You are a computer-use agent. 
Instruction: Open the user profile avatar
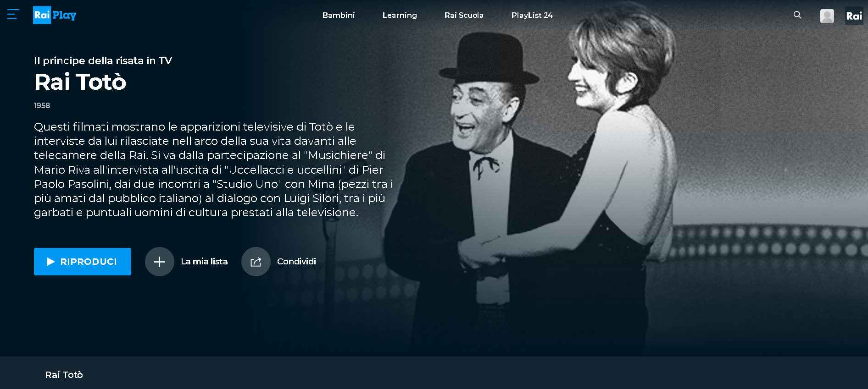click(827, 16)
